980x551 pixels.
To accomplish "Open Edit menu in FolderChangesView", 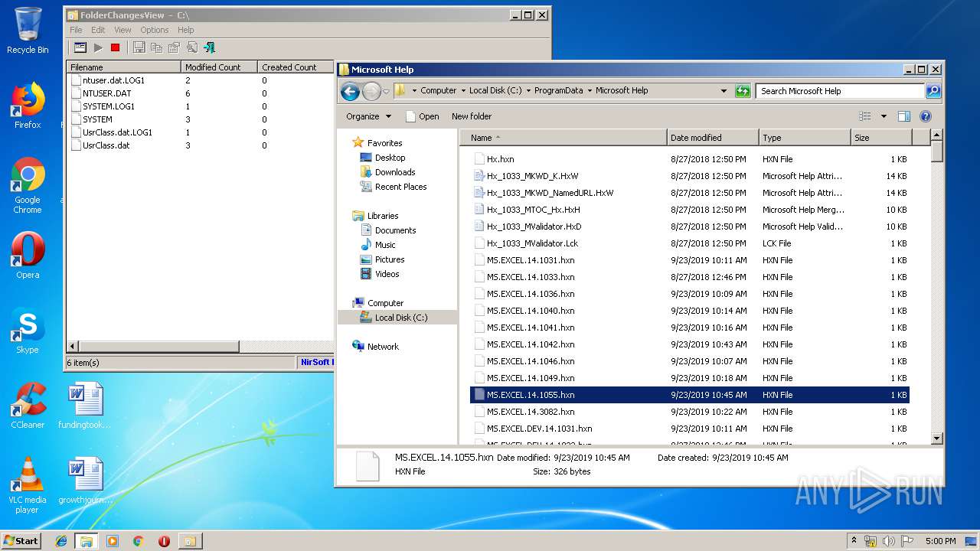I will coord(98,30).
